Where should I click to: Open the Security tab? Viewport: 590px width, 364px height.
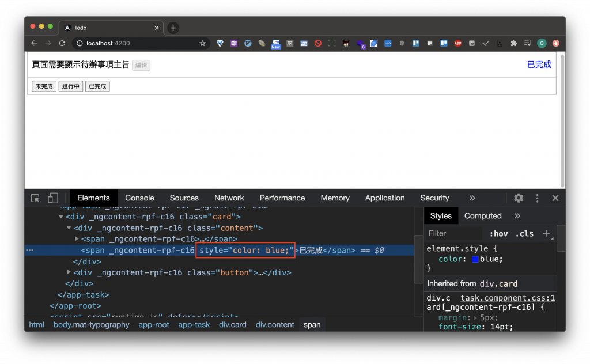point(434,198)
